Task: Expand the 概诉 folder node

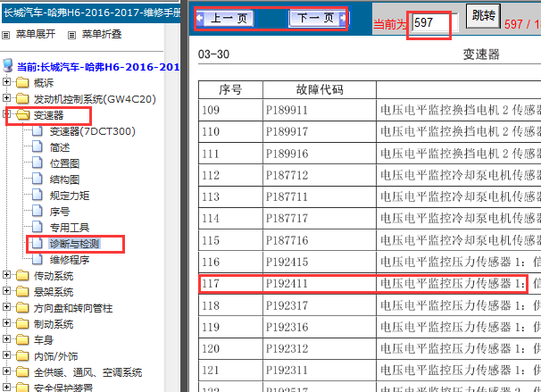Action: coord(6,82)
